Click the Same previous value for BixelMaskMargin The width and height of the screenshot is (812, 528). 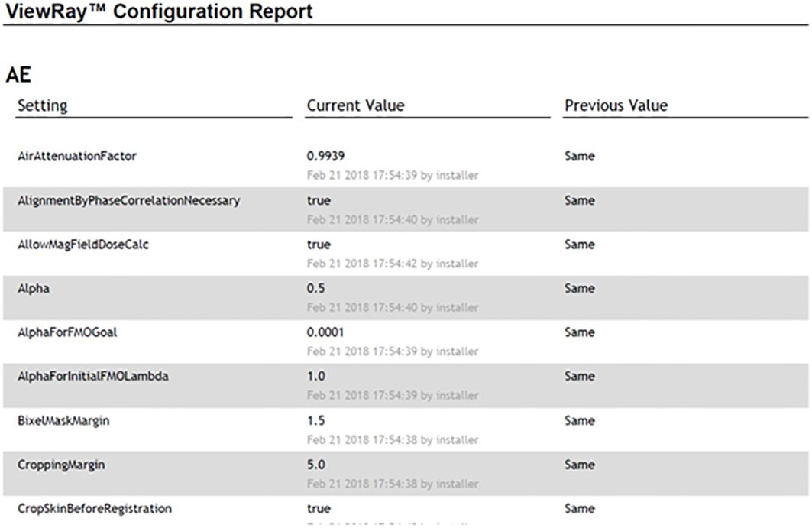coord(580,420)
